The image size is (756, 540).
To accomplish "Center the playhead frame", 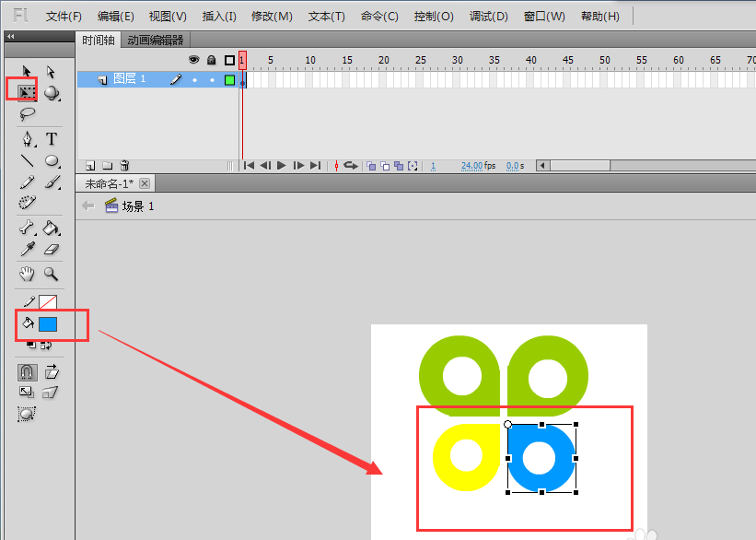I will [x=336, y=166].
